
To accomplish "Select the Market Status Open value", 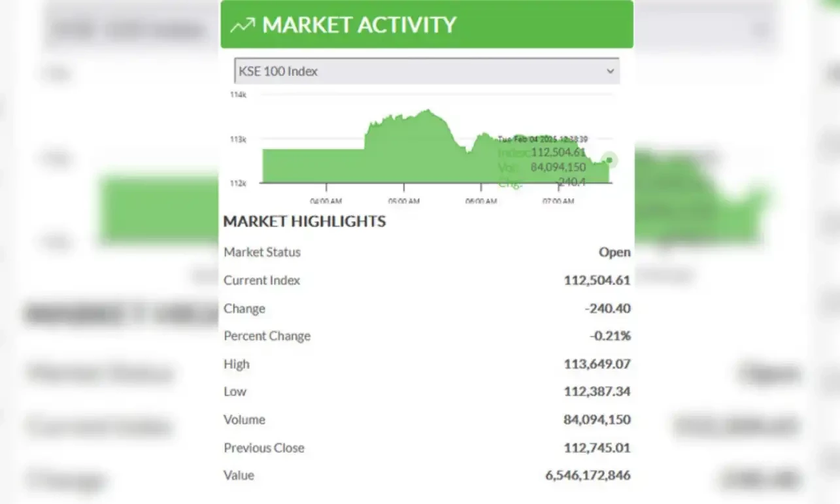I will (x=614, y=252).
